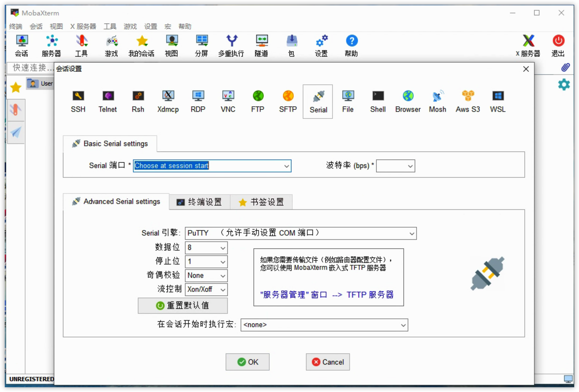Click the teal gear icon on right
This screenshot has height=392, width=579.
pyautogui.click(x=564, y=85)
